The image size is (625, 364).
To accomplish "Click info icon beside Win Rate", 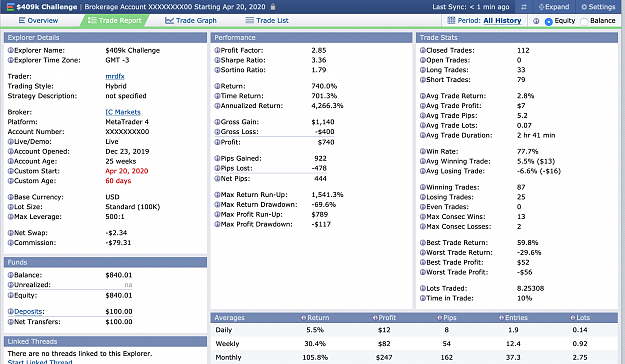I will point(423,152).
